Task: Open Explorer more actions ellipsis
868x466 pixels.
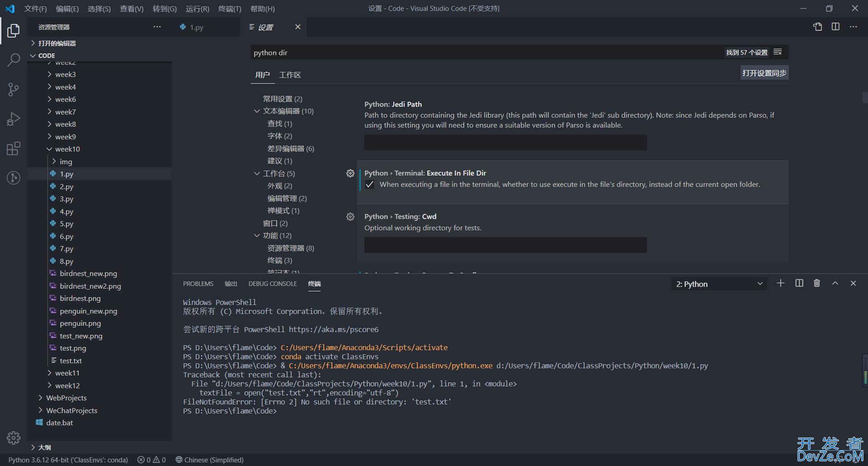Action: (157, 27)
